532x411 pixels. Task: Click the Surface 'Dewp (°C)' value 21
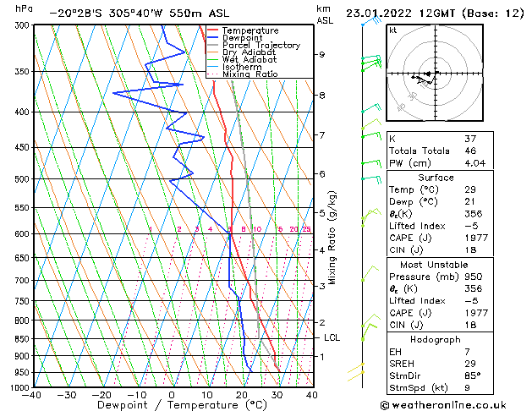pos(470,202)
